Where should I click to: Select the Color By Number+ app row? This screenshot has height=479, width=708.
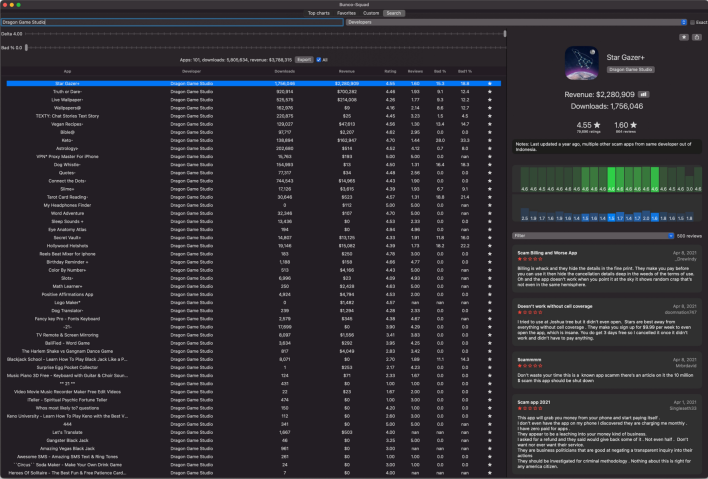[x=253, y=270]
